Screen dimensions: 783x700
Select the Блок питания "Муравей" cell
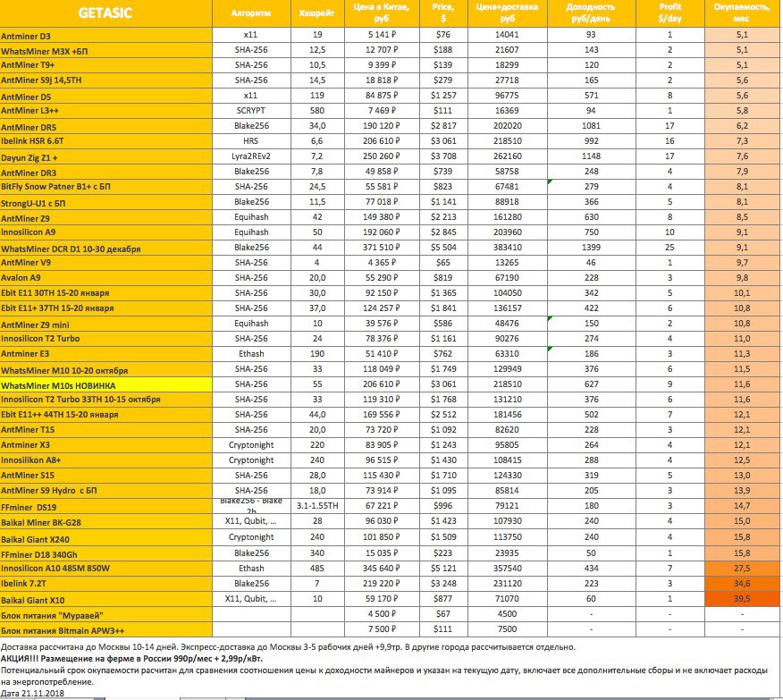[105, 614]
